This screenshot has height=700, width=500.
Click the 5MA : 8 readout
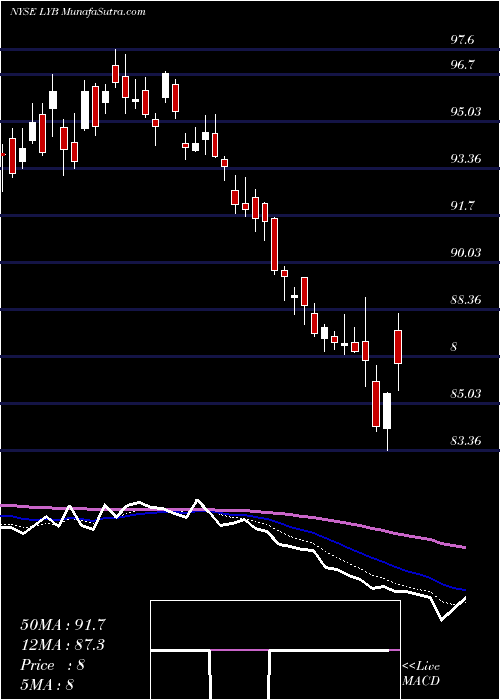coord(47,685)
